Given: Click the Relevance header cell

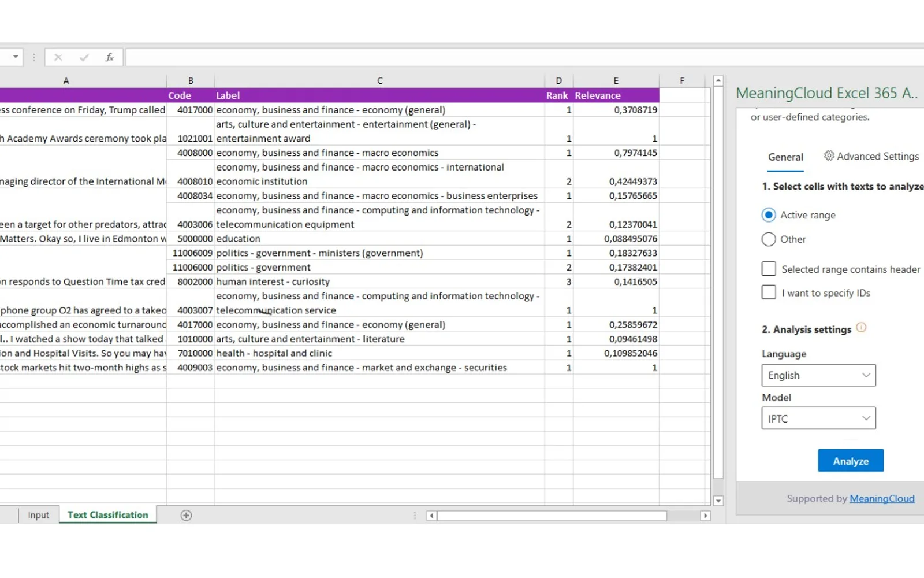Looking at the screenshot, I should click(x=616, y=95).
